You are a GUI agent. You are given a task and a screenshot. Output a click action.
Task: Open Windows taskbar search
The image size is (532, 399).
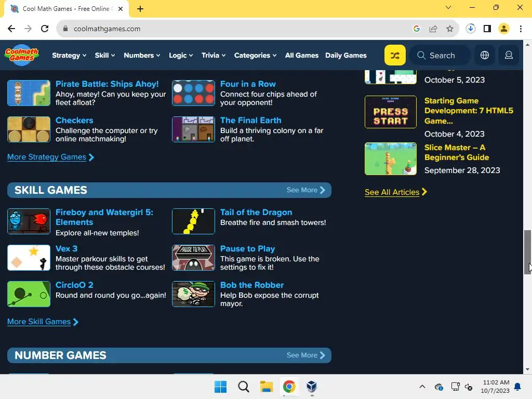coord(243,387)
